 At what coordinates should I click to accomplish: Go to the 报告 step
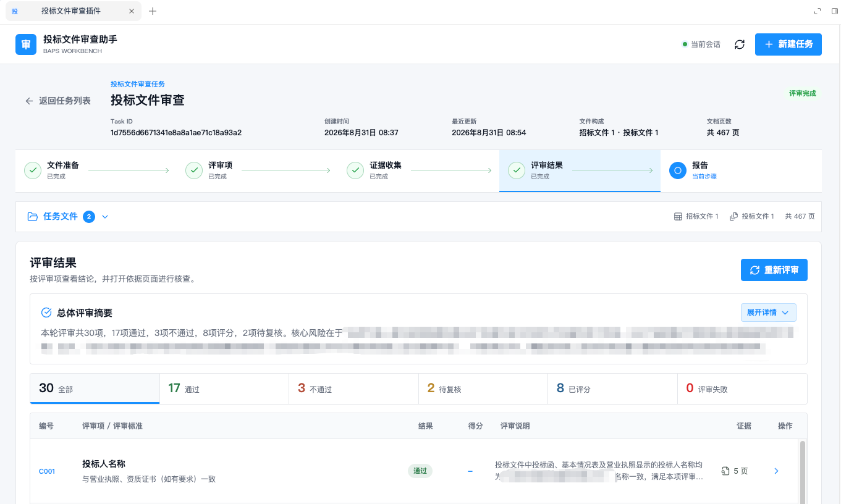(x=741, y=171)
